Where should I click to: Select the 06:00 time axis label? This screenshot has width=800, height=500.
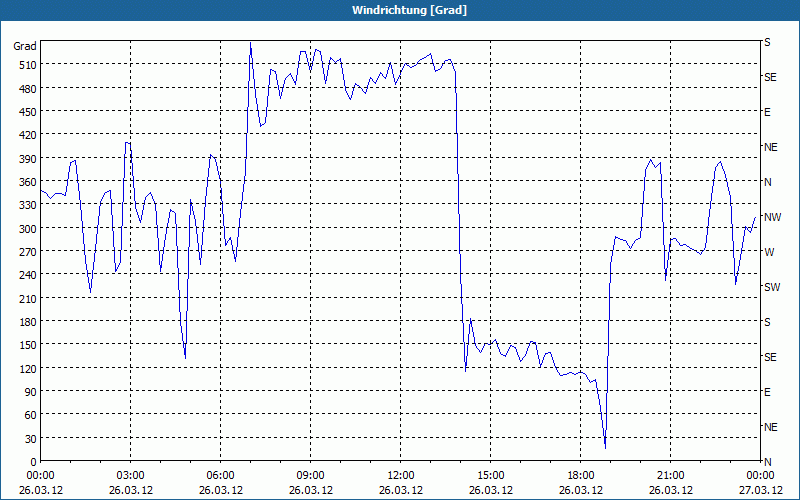tap(220, 476)
